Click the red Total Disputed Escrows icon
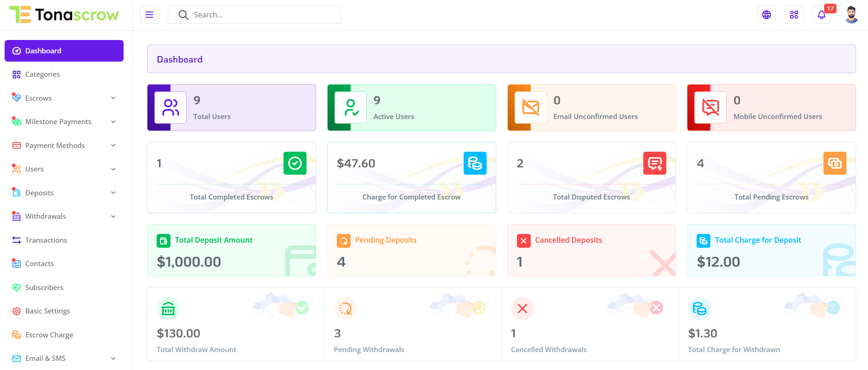Viewport: 868px width, 370px height. pyautogui.click(x=655, y=163)
